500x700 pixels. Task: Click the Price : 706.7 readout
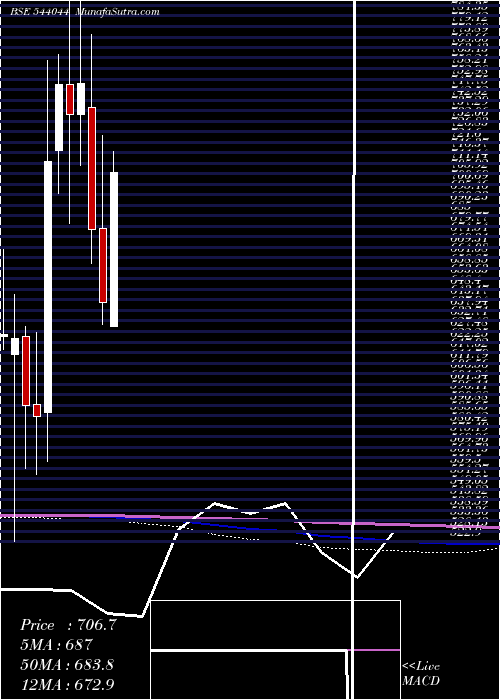click(68, 625)
